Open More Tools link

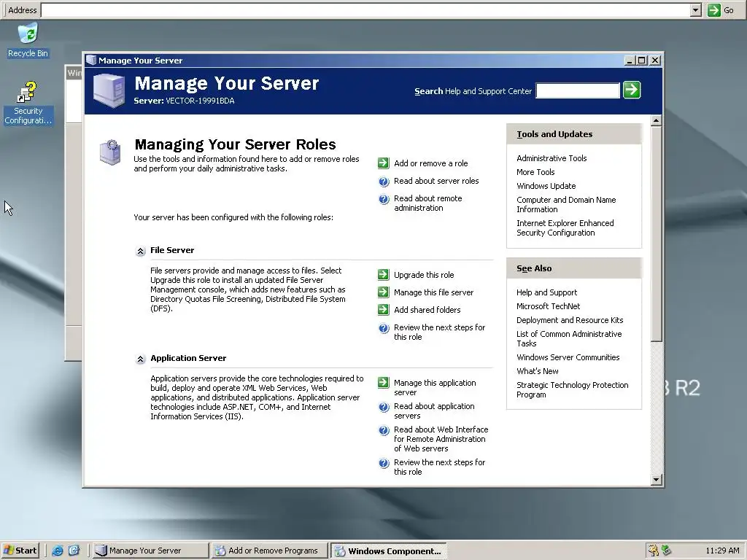coord(535,172)
